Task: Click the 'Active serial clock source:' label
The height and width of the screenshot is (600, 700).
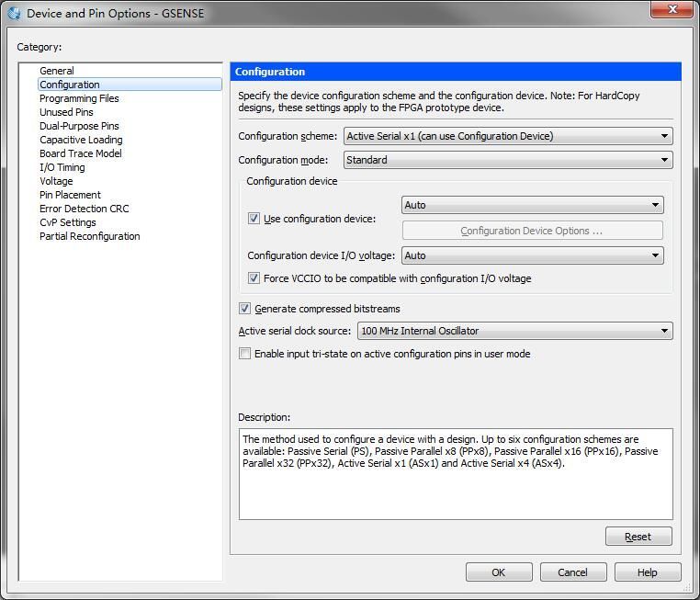Action: (x=295, y=331)
